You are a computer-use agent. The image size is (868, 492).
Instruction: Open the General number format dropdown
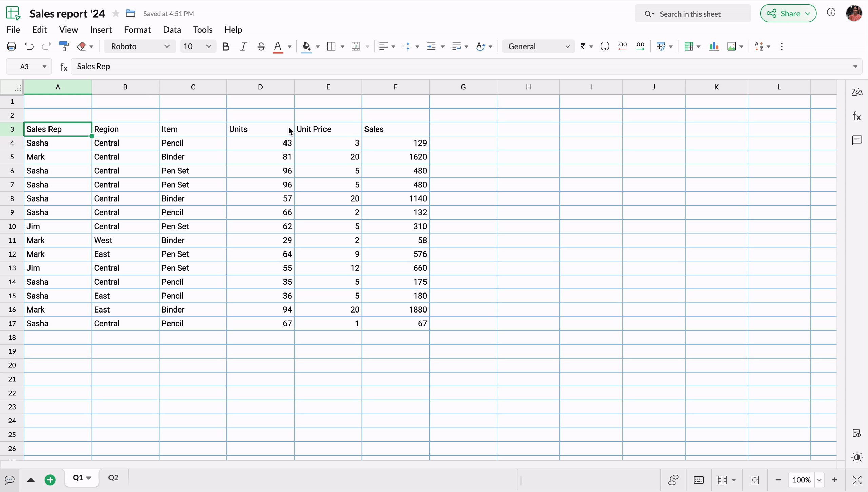pyautogui.click(x=538, y=46)
